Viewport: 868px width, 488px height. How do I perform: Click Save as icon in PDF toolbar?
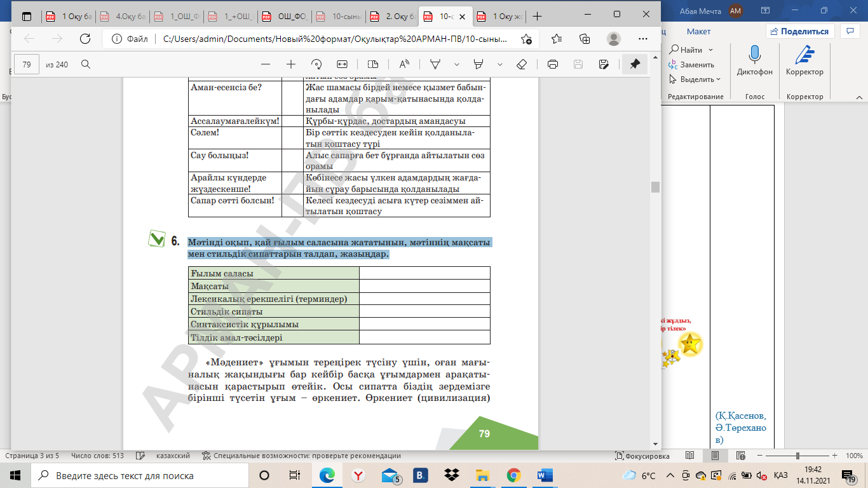point(604,64)
